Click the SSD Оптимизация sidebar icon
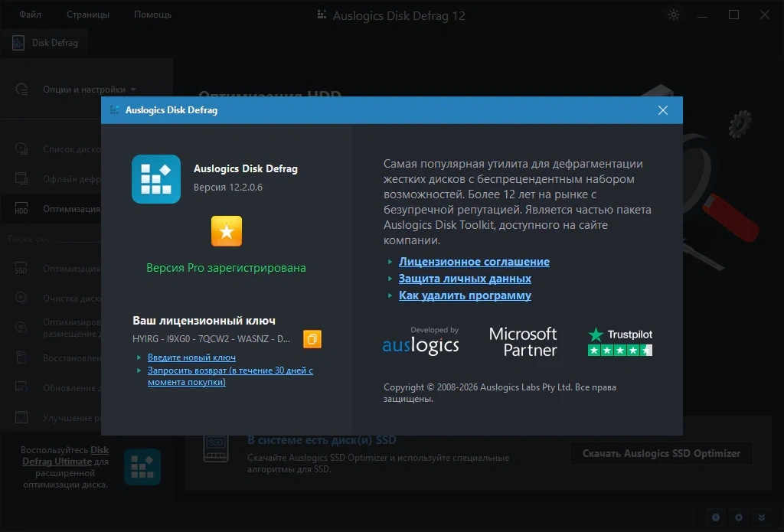 [x=21, y=268]
